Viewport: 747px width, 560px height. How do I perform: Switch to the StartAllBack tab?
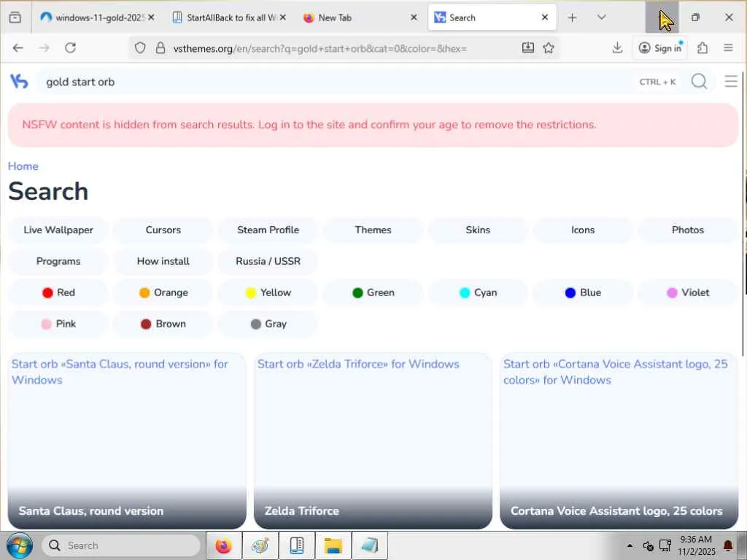coord(228,17)
